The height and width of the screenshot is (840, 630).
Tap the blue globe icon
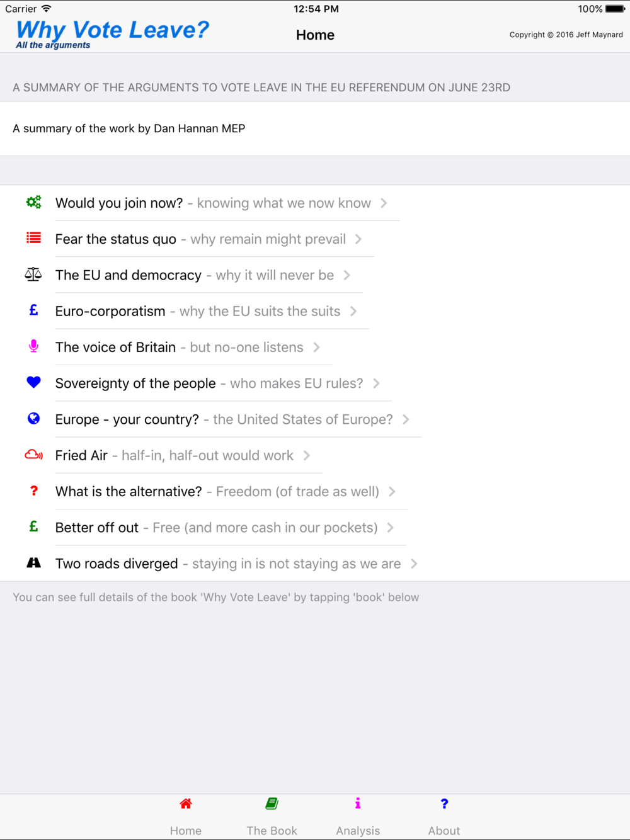pos(33,418)
